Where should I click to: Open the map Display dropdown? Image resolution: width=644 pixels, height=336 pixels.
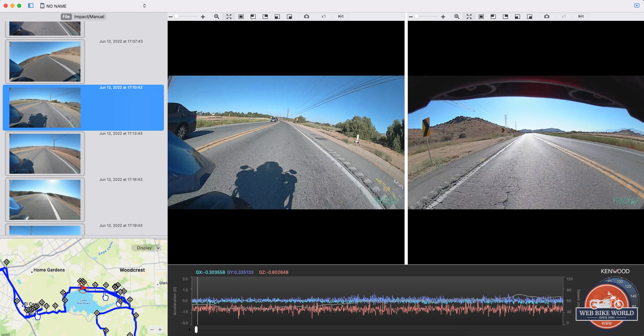tap(147, 248)
